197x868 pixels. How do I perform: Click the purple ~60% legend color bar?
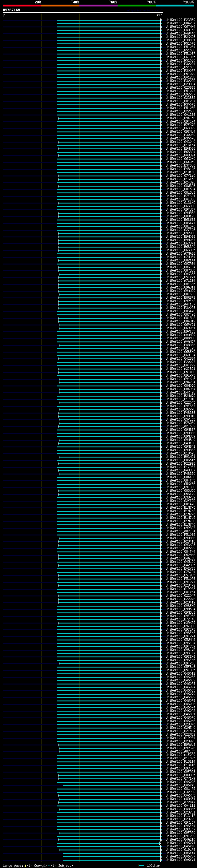tap(99, 6)
